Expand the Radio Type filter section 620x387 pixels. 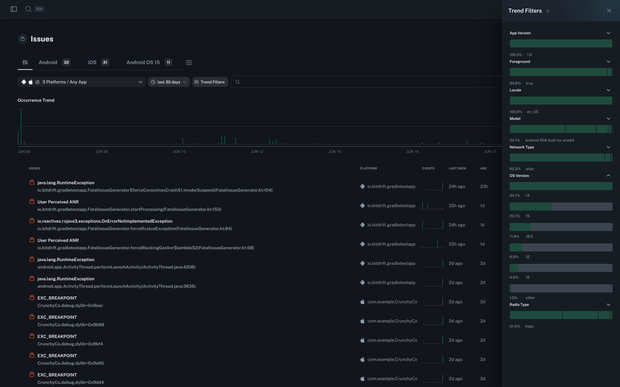click(608, 305)
